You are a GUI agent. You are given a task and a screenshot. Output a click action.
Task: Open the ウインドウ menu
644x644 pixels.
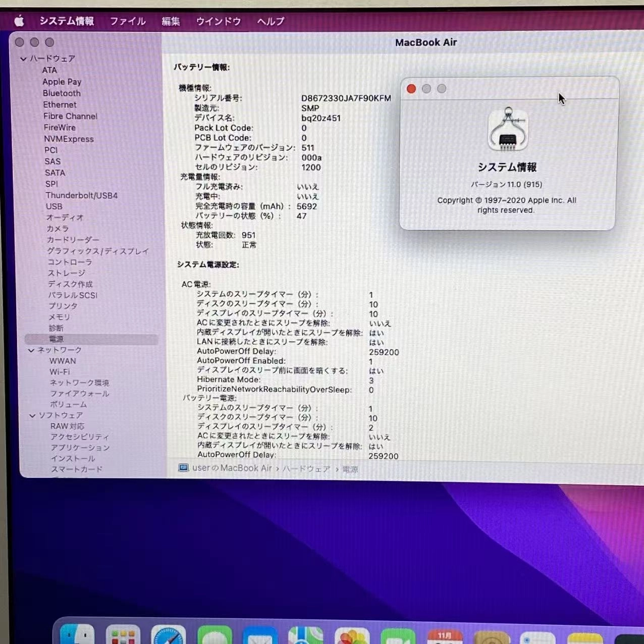pos(218,21)
